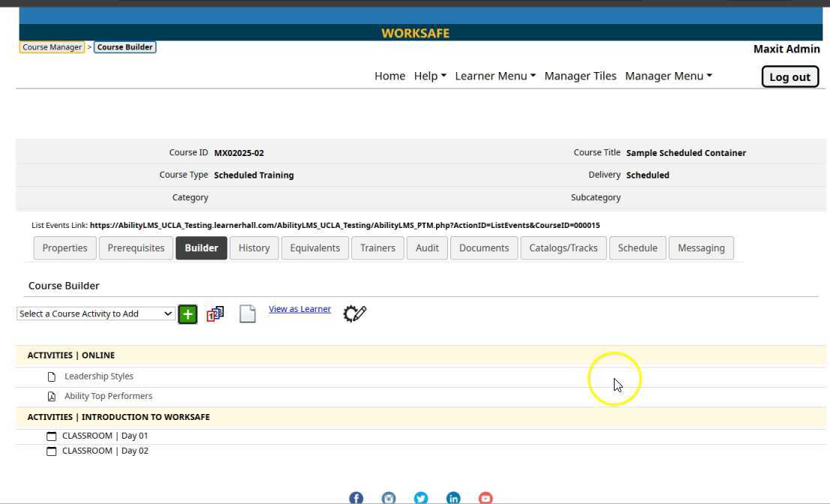Click the View as Learner link
Viewport: 830px width, 504px height.
pyautogui.click(x=299, y=309)
